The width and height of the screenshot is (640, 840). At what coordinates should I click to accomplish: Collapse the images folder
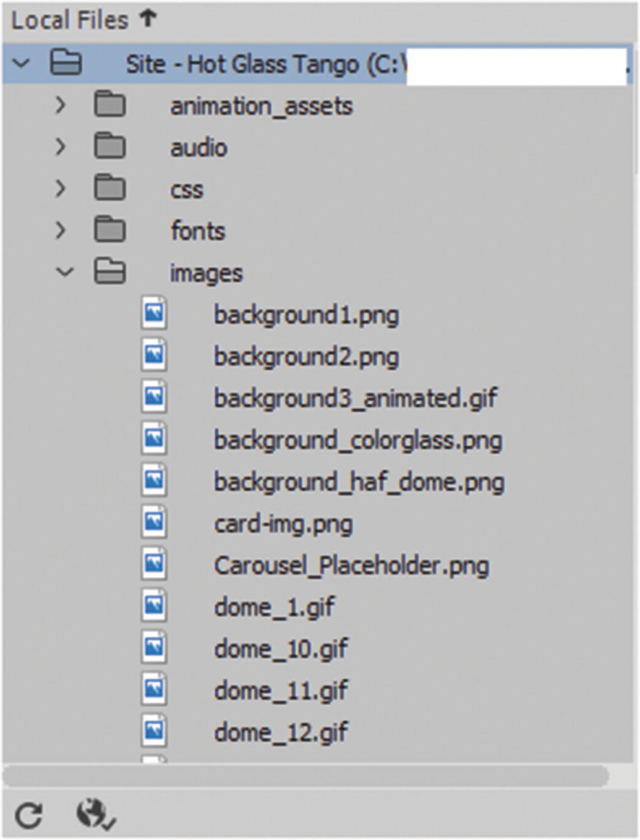(x=64, y=272)
